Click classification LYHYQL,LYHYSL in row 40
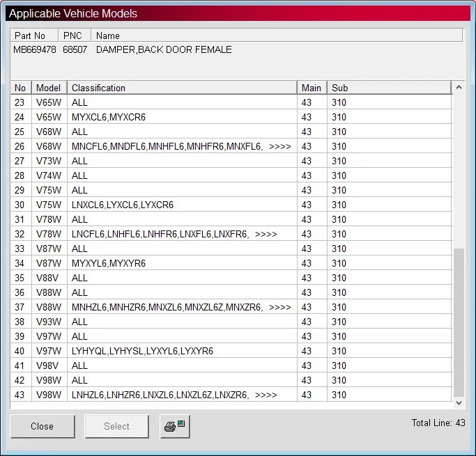The width and height of the screenshot is (476, 456). coord(142,351)
